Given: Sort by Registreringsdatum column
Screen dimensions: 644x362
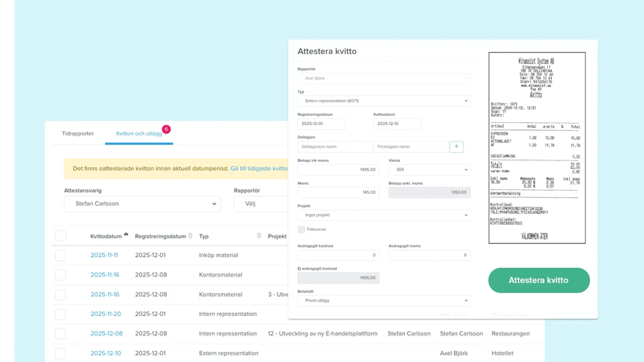Looking at the screenshot, I should (x=190, y=236).
